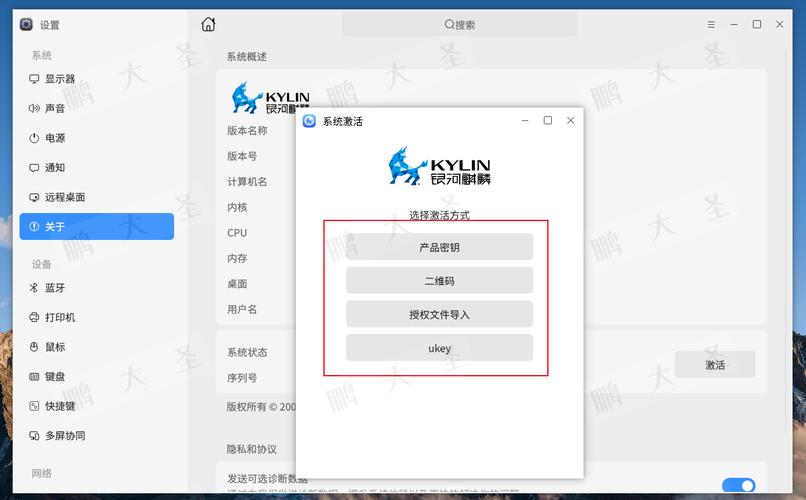
Task: Toggle the diagnostic data switch
Action: click(738, 486)
